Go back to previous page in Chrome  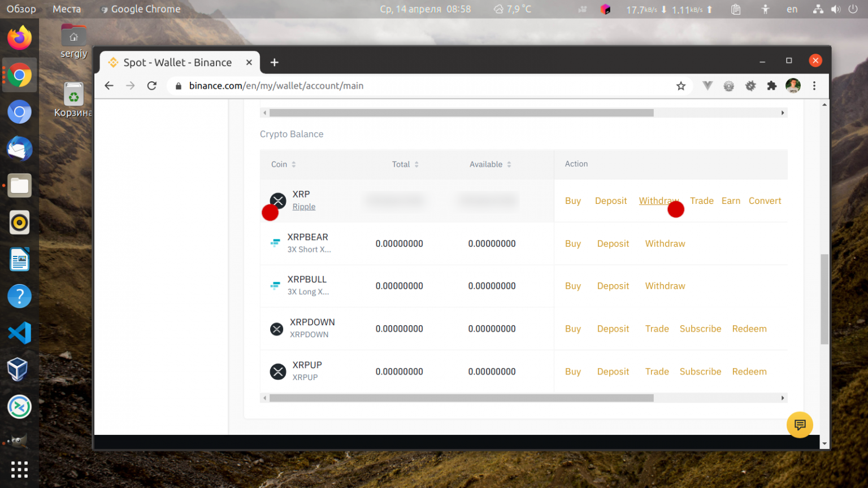(x=109, y=86)
